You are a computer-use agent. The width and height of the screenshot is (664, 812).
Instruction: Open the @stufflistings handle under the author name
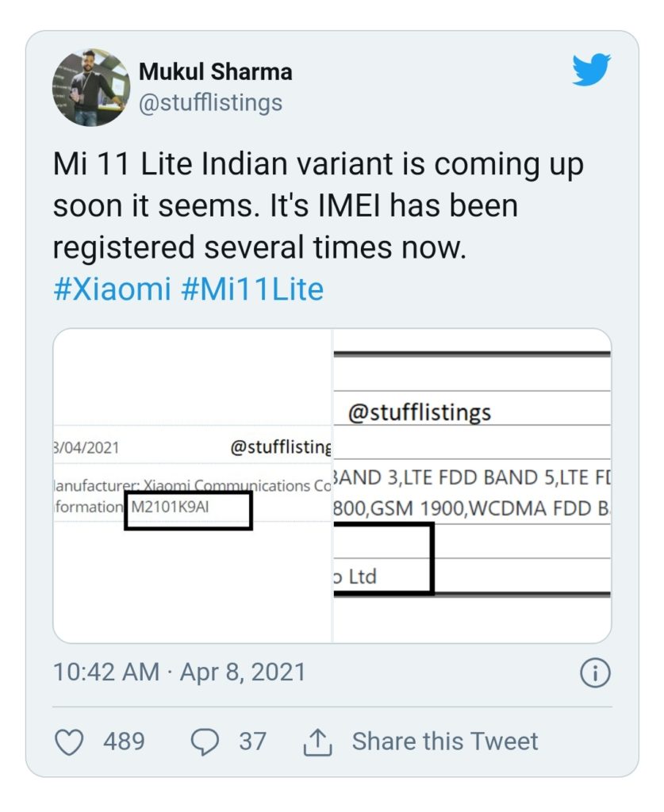(210, 103)
